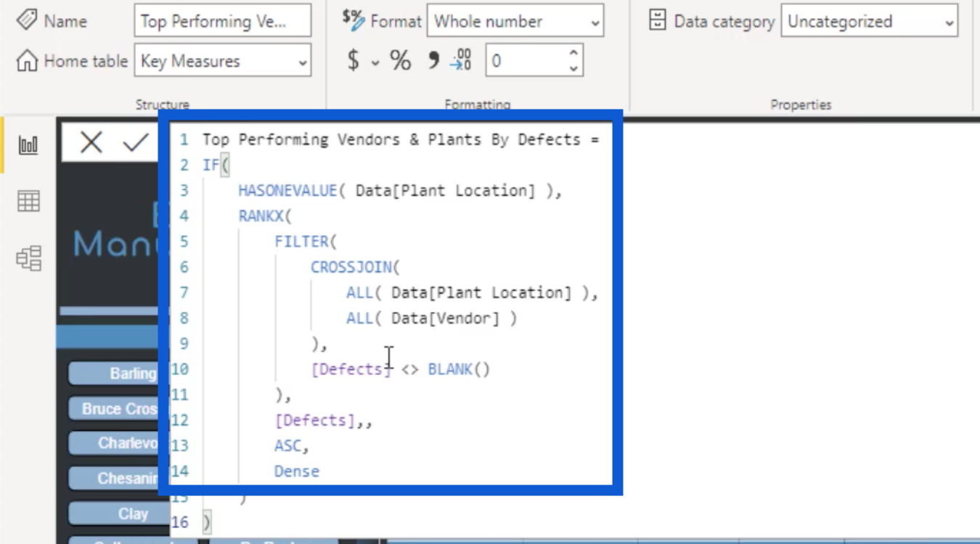Select the Chesaning slicer button
Viewport: 980px width, 544px height.
point(113,478)
